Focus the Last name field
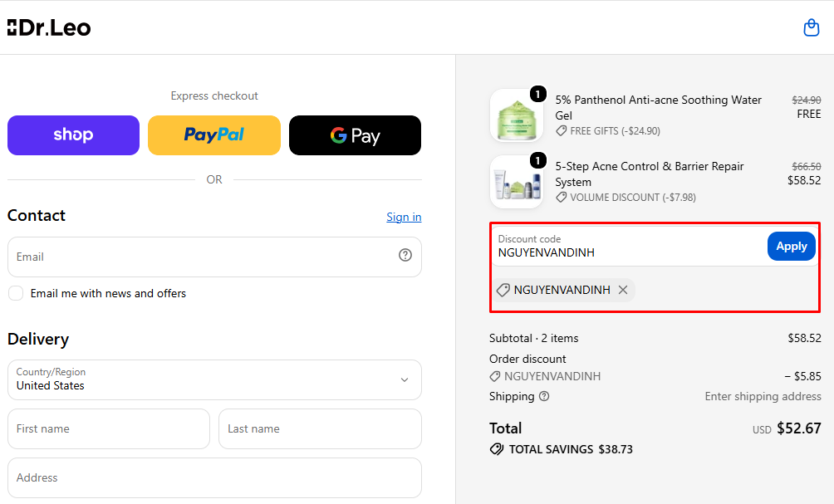834x504 pixels. pyautogui.click(x=320, y=428)
